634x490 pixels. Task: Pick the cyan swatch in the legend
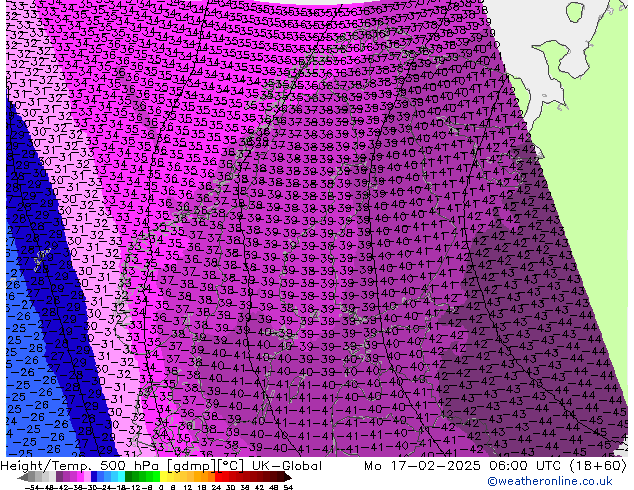(x=121, y=477)
